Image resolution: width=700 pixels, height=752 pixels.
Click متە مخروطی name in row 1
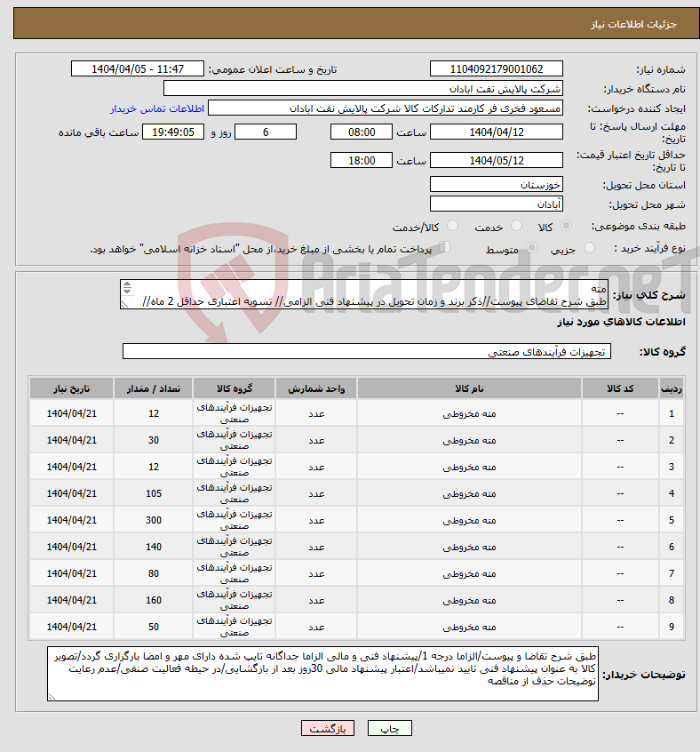click(x=469, y=413)
